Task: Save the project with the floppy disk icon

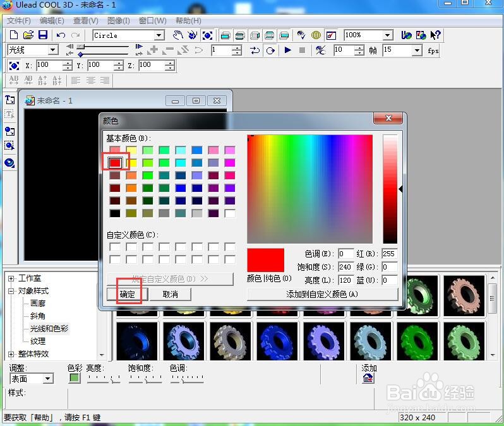Action: tap(43, 35)
